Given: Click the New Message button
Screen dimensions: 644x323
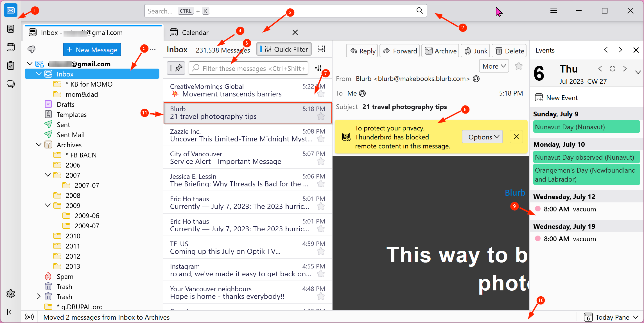Looking at the screenshot, I should (x=92, y=50).
